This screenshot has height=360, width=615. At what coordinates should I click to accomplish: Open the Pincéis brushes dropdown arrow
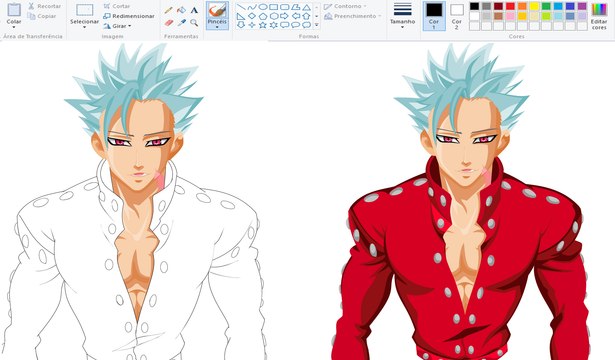[x=217, y=27]
